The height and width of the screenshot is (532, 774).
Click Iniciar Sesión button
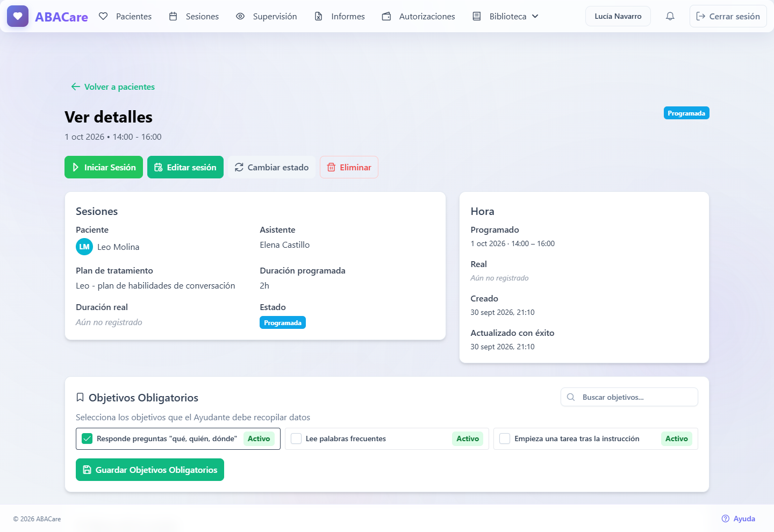point(104,167)
